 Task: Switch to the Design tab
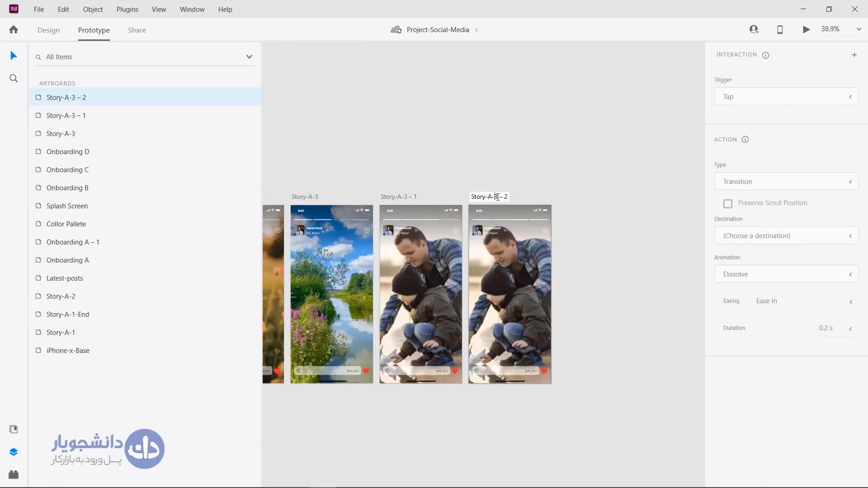[x=48, y=30]
